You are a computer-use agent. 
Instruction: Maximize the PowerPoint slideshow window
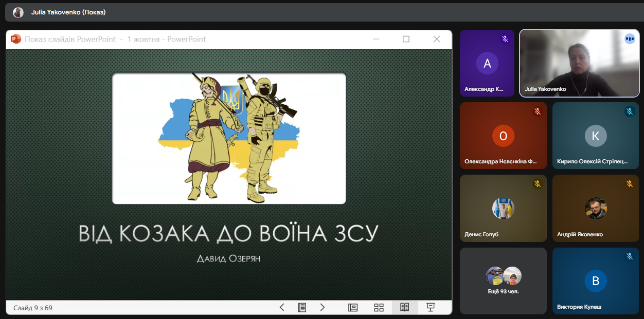tap(406, 39)
